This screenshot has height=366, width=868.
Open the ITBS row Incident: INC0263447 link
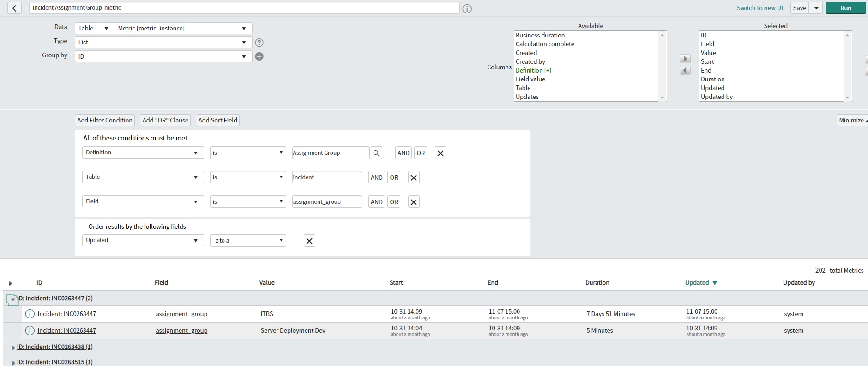click(67, 314)
